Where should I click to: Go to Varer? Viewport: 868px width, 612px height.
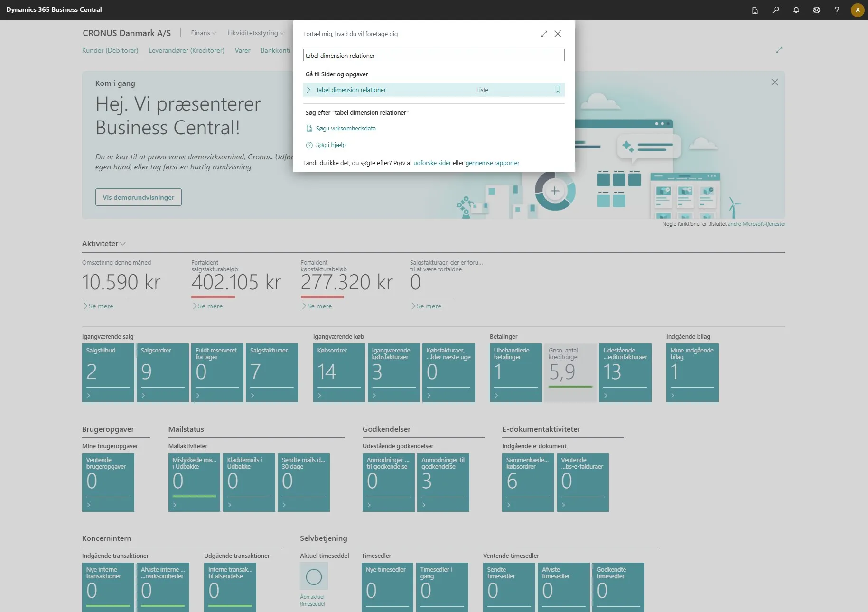coord(243,50)
